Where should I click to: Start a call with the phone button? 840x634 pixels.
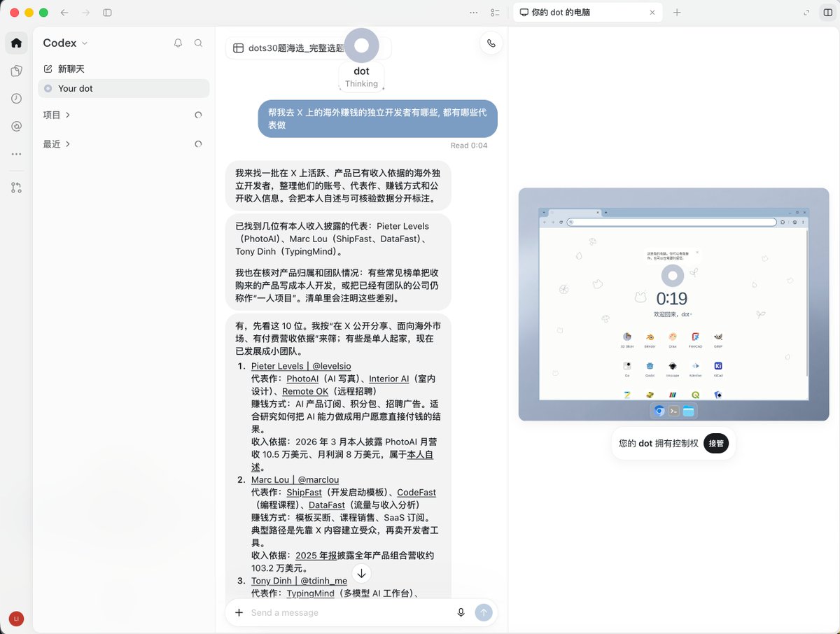coord(491,43)
